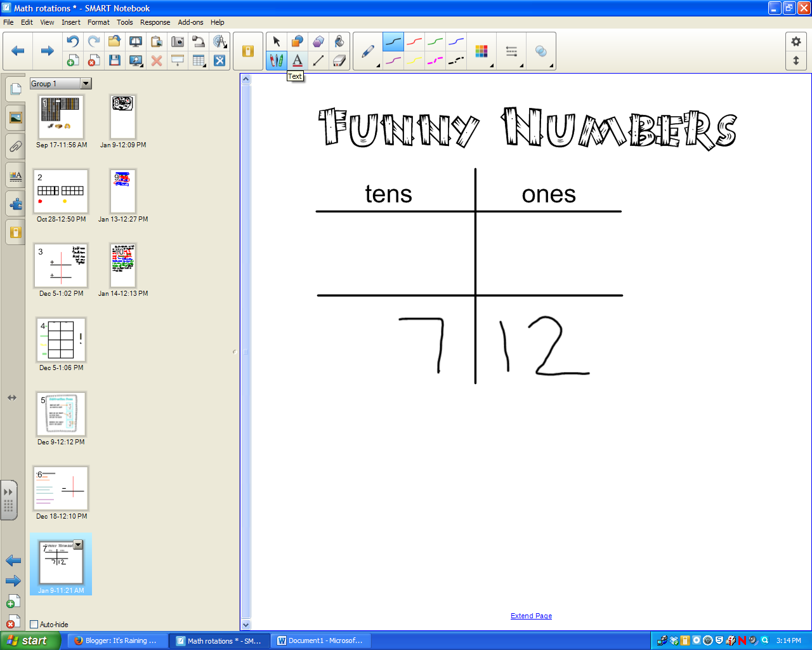Open the View menu
This screenshot has height=650, width=812.
[48, 22]
